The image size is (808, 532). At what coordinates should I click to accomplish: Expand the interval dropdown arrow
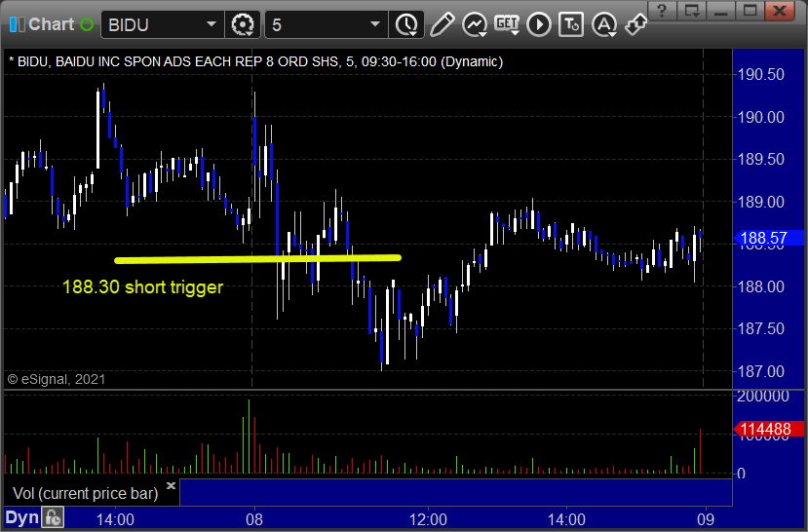[x=375, y=24]
